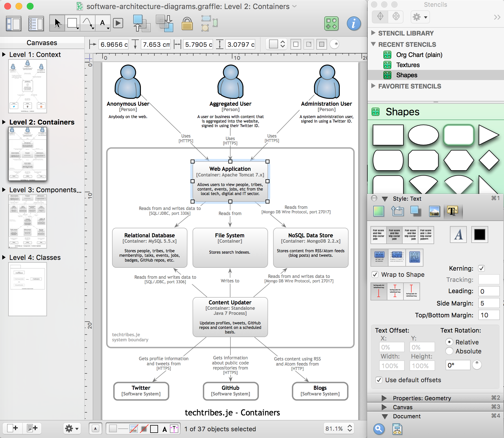
Task: Open document title dropdown chevron
Action: (295, 6)
